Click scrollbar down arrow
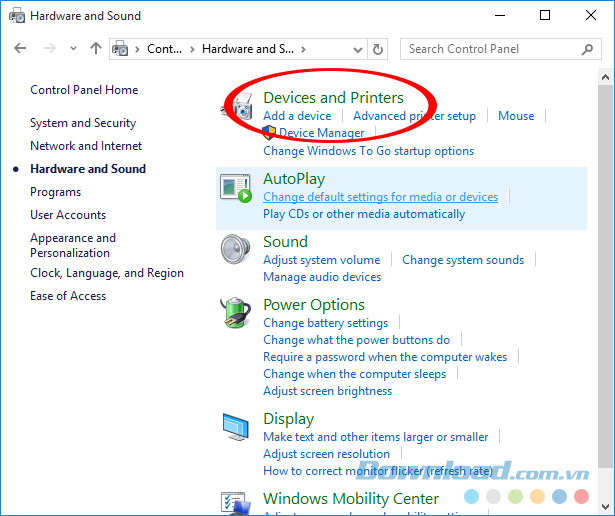 pos(605,507)
